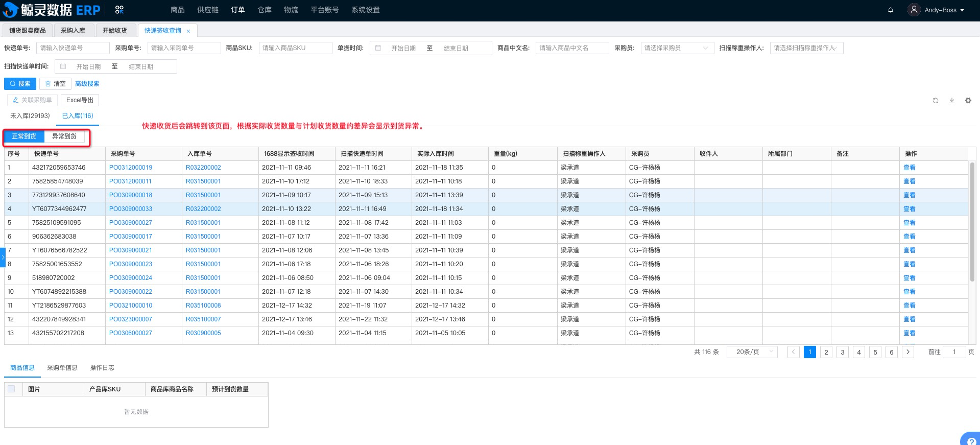The height and width of the screenshot is (445, 980).
Task: Go to previous page arrow
Action: click(x=794, y=352)
